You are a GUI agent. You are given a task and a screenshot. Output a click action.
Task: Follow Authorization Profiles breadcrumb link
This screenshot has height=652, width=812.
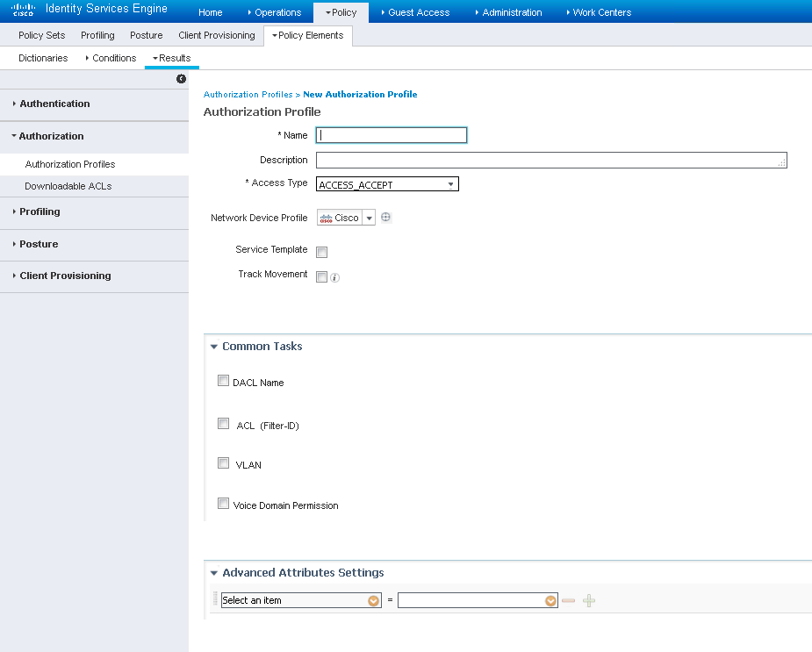click(x=248, y=94)
